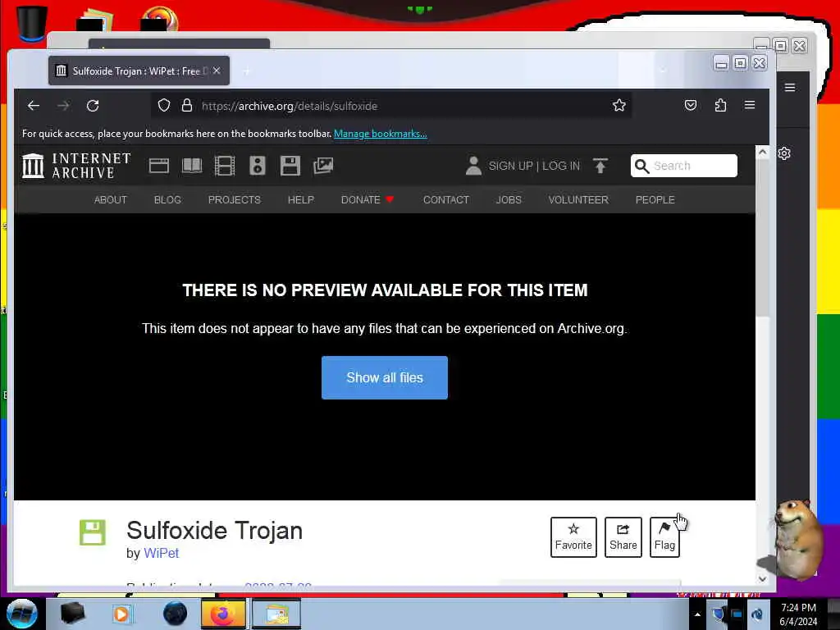The image size is (840, 630).
Task: Launch media player taskbar icon
Action: coord(121,614)
